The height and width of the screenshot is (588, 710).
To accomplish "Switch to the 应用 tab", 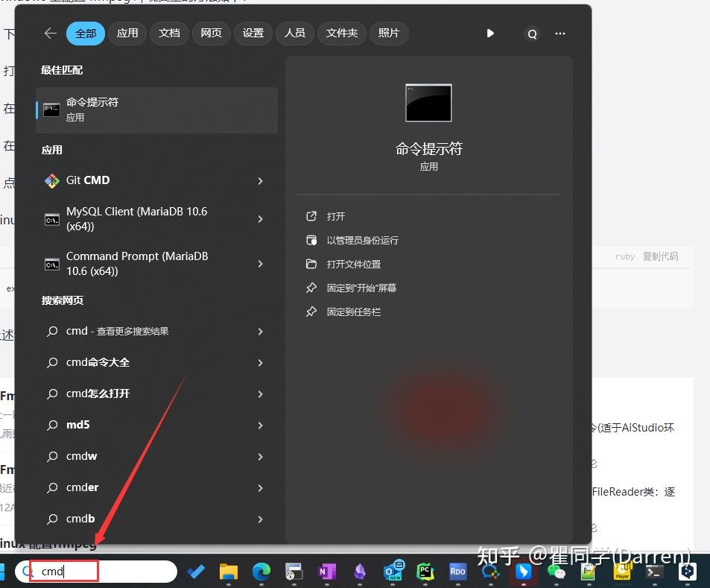I will [x=127, y=33].
